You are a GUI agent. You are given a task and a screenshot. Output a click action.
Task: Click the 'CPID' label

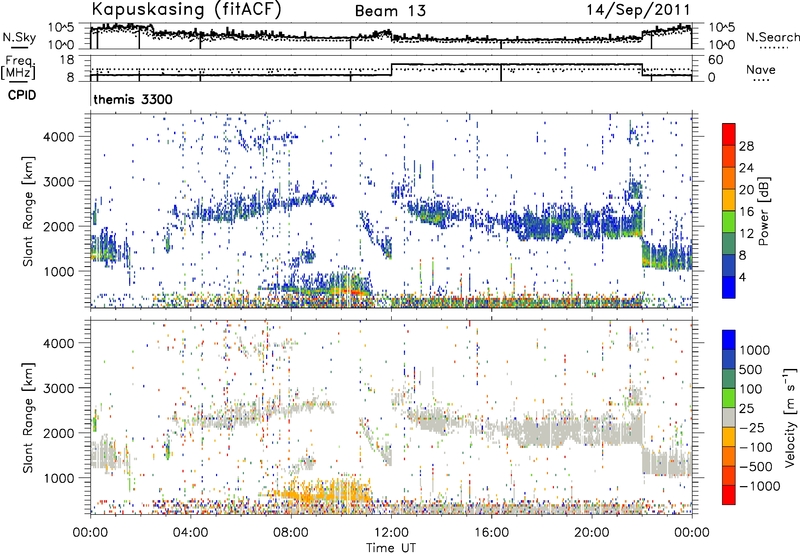(x=22, y=95)
